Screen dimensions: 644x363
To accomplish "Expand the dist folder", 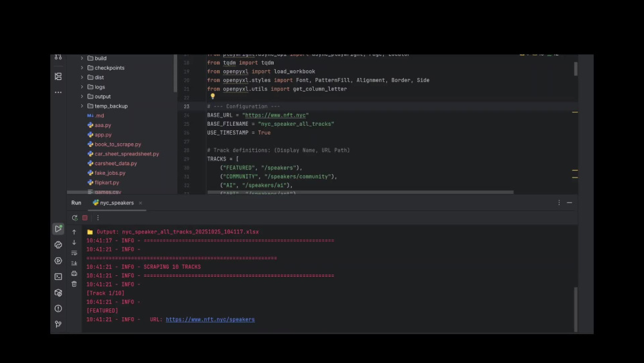I will click(x=82, y=77).
